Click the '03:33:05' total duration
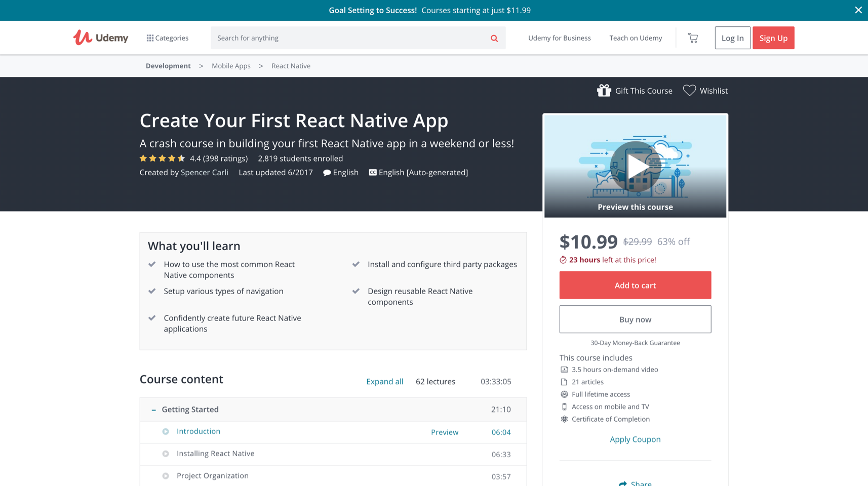Image resolution: width=868 pixels, height=486 pixels. click(x=496, y=382)
